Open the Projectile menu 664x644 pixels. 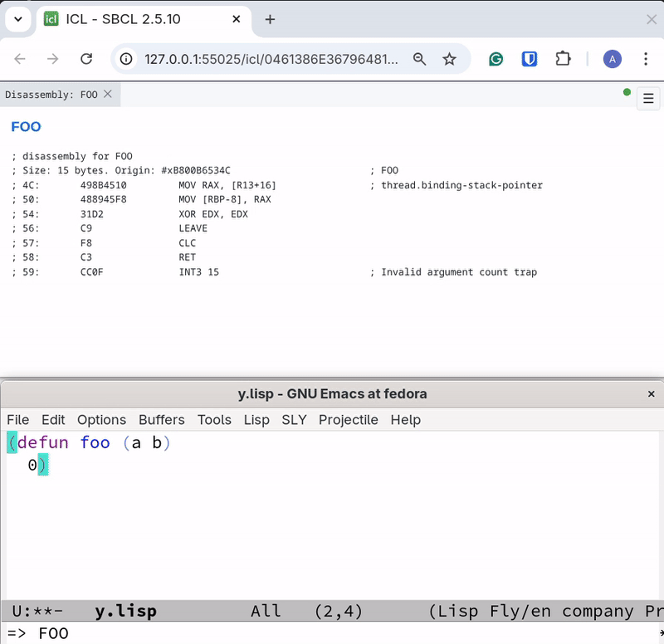point(348,420)
